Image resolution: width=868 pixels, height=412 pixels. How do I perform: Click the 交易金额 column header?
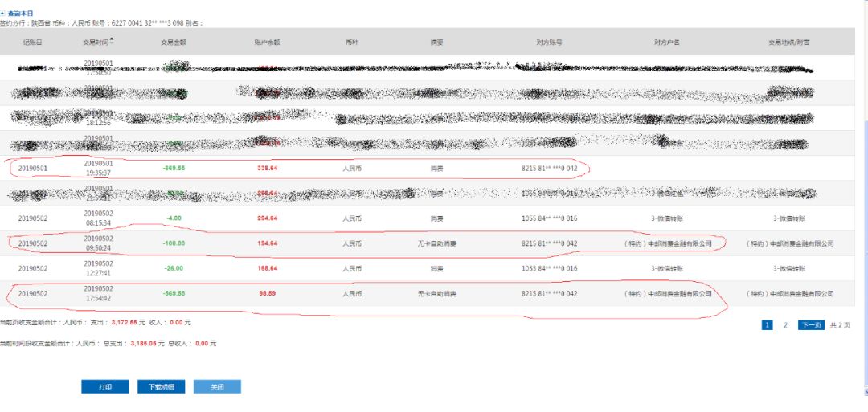(x=174, y=42)
